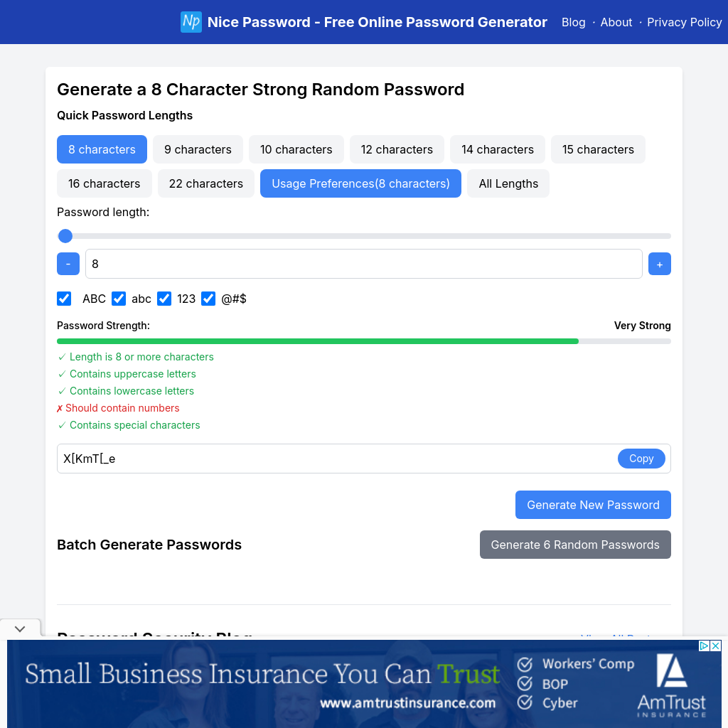728x728 pixels.
Task: Select the 12 characters length preset
Action: click(x=397, y=149)
